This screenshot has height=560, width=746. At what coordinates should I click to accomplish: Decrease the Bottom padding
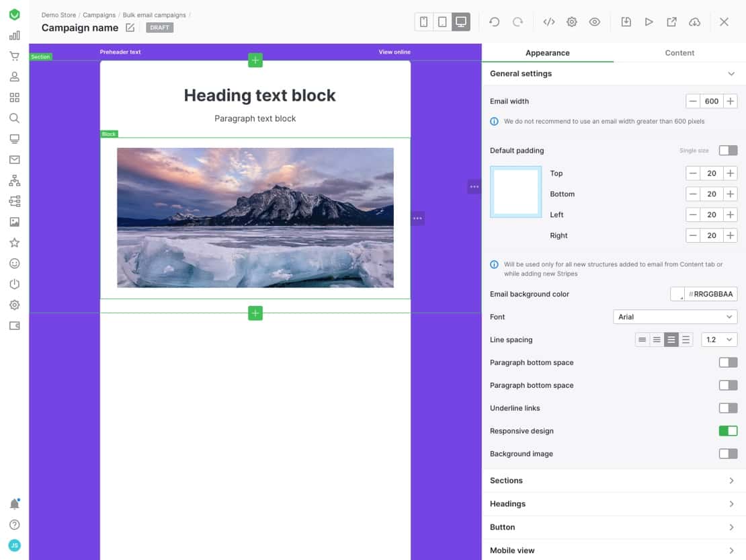pyautogui.click(x=693, y=194)
